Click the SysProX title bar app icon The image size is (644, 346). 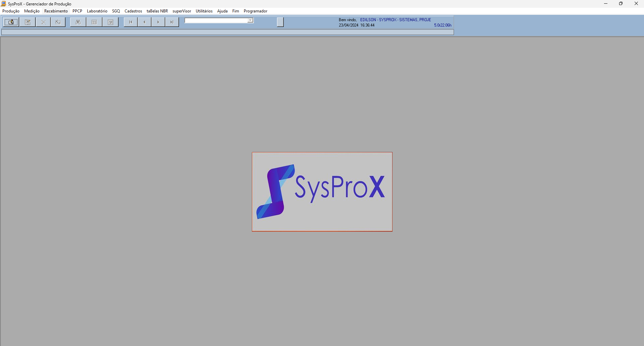tap(4, 4)
